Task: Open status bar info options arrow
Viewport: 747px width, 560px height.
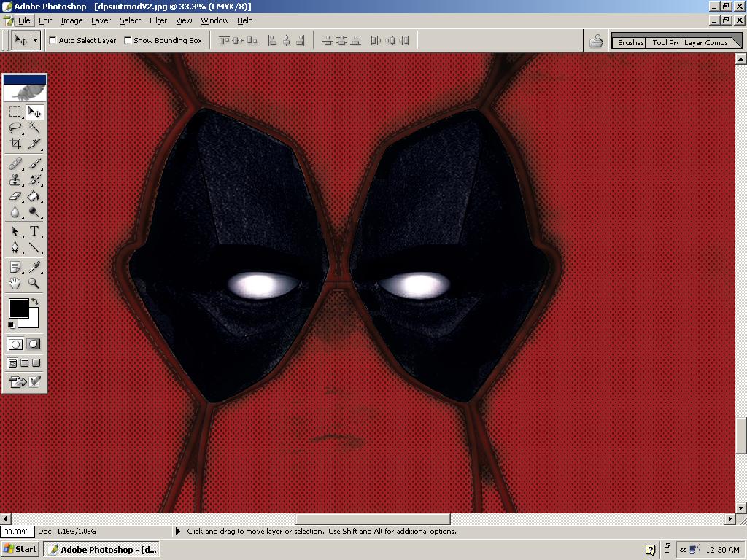Action: pos(178,531)
